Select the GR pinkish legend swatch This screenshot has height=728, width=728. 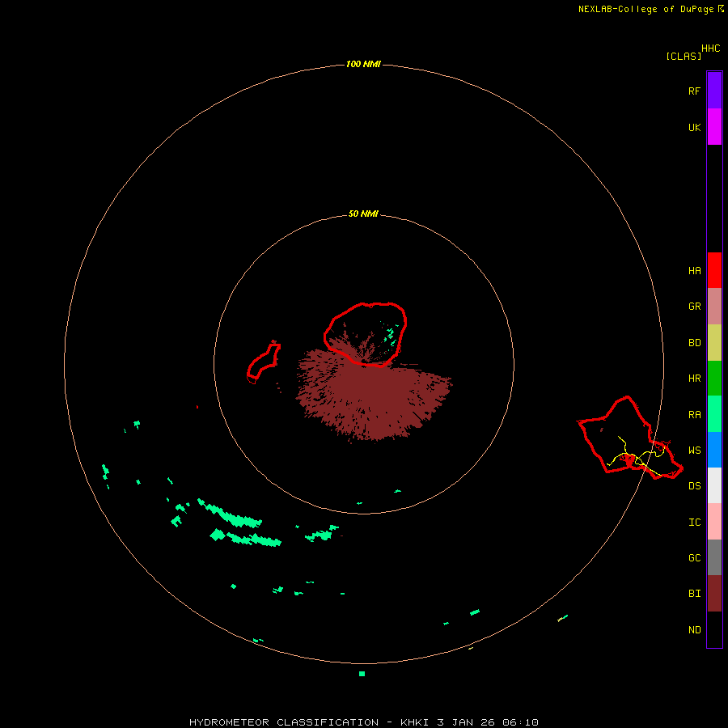[x=714, y=307]
